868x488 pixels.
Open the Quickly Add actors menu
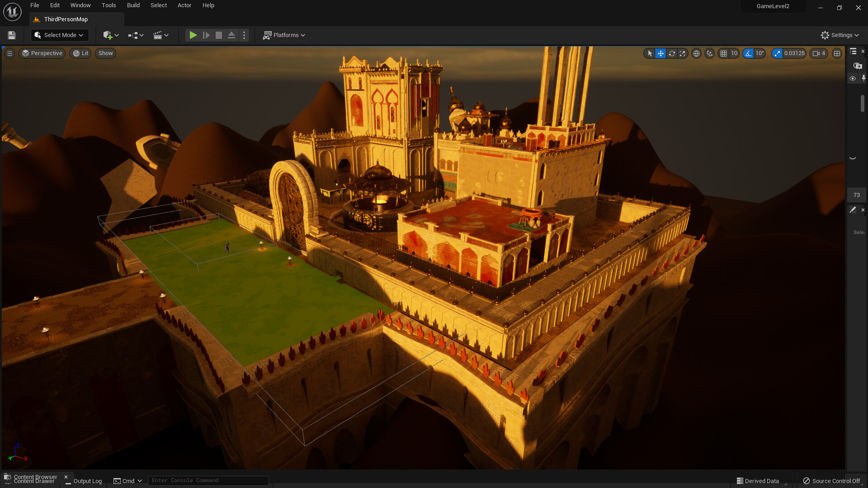(x=111, y=35)
